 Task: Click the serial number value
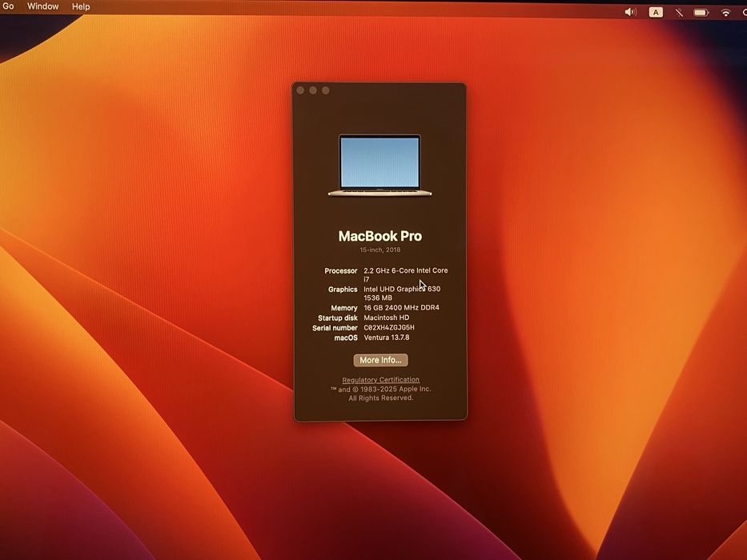(389, 328)
